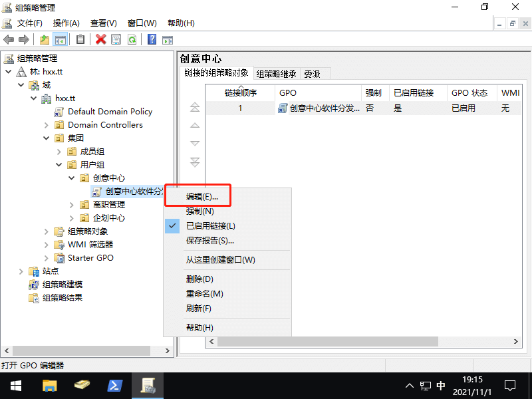532x399 pixels.
Task: Click the Back arrow toolbar icon
Action: [x=9, y=40]
